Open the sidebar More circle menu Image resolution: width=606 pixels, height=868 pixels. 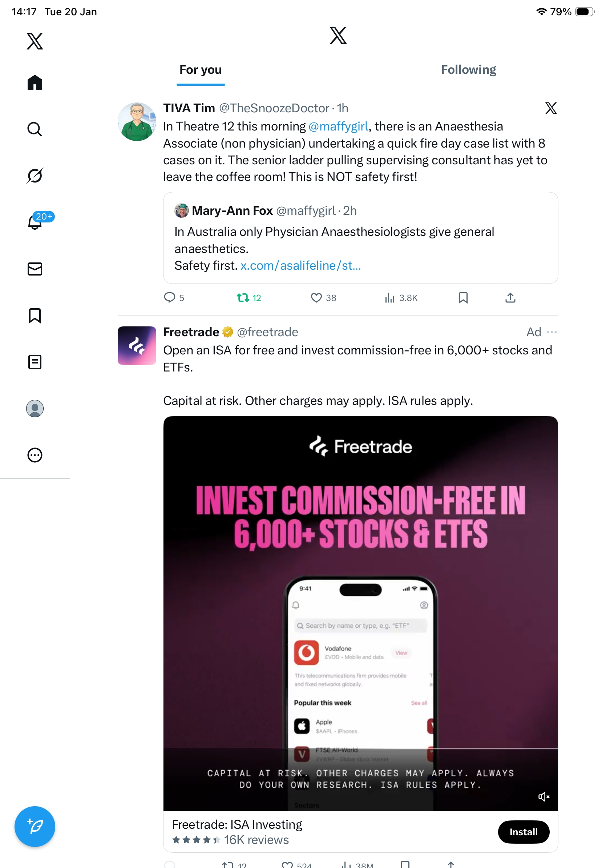tap(35, 455)
